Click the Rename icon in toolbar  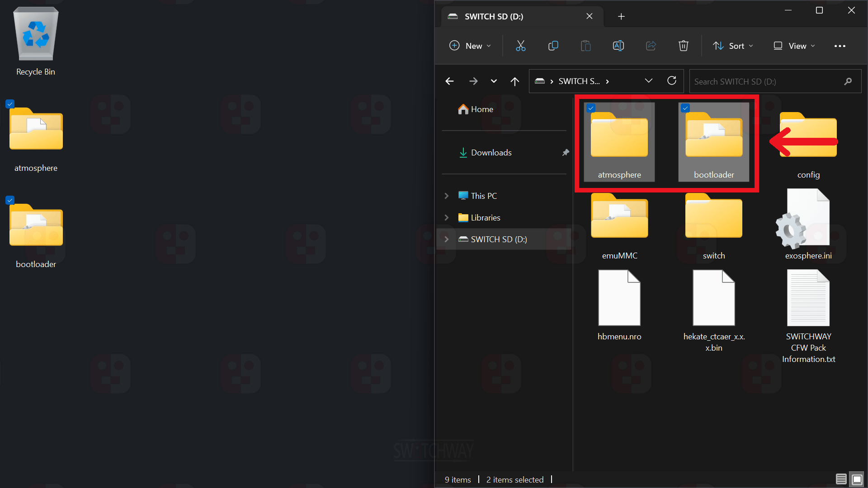coord(618,46)
